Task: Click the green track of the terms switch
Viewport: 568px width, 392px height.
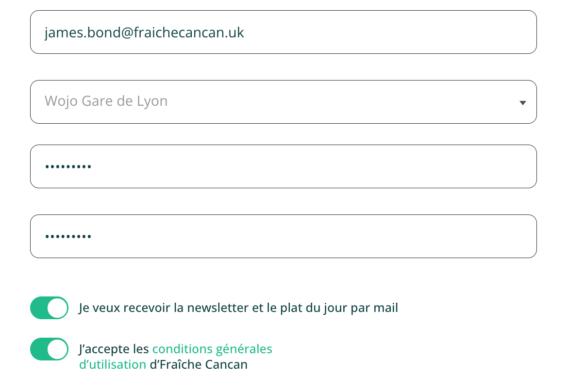Action: click(39, 349)
